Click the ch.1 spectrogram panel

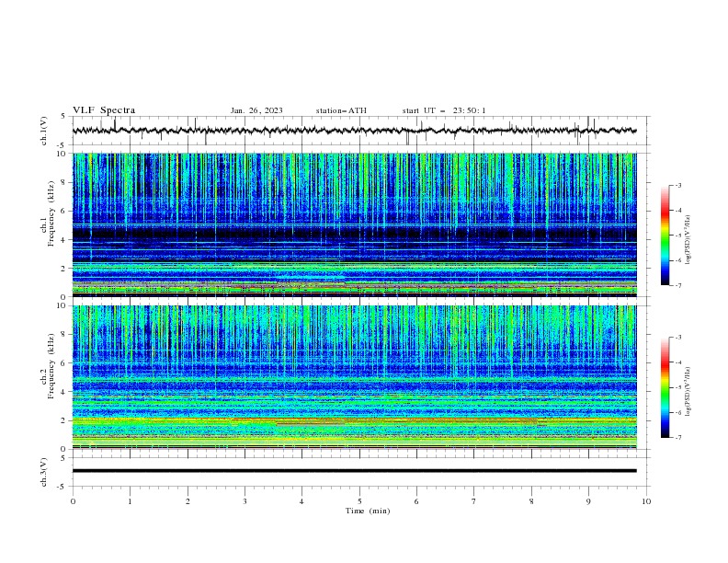coord(354,224)
